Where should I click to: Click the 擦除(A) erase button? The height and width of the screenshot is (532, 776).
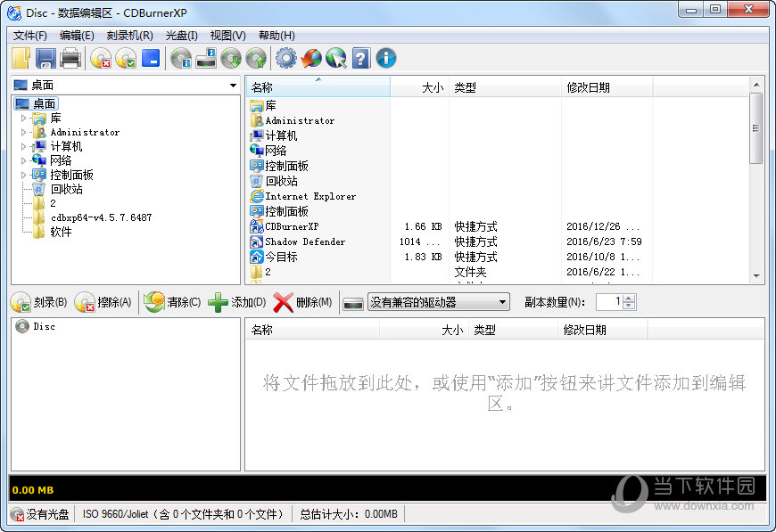pos(103,303)
